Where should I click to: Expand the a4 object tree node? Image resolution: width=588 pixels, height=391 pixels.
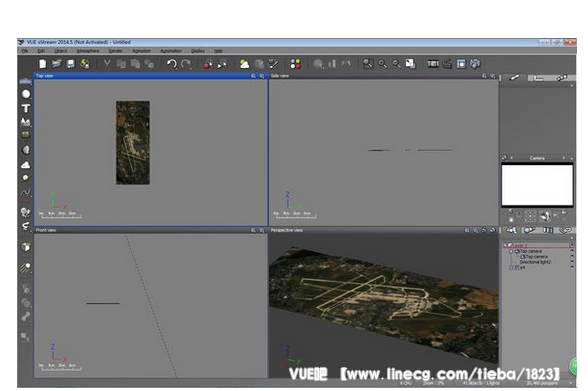point(511,268)
